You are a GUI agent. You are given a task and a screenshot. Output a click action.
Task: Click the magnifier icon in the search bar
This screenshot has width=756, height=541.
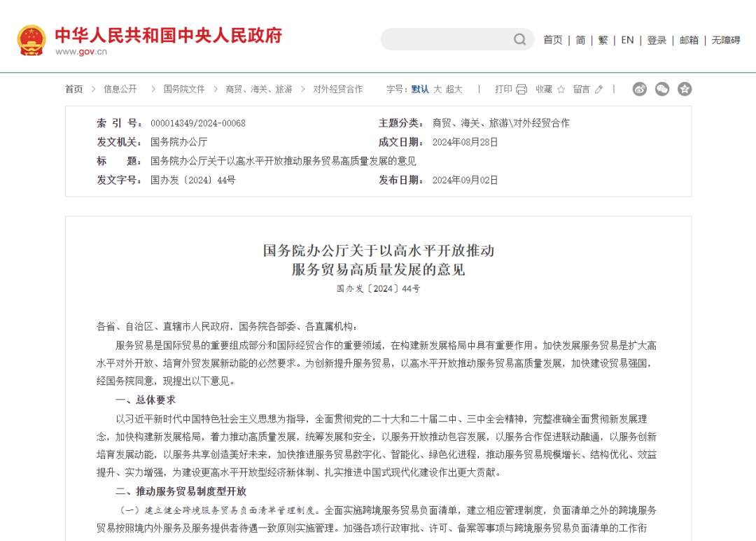519,39
